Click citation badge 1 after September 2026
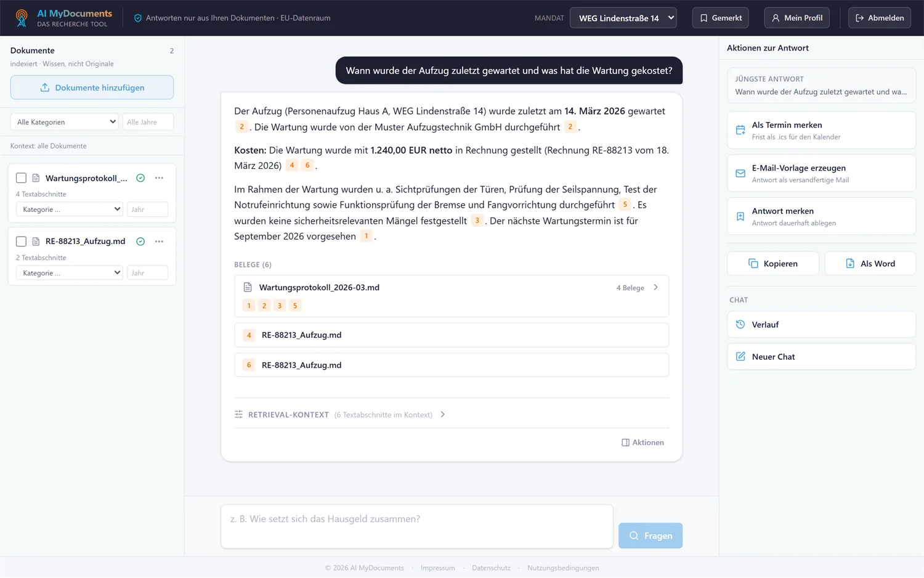Screen dimensions: 924x578 coord(366,236)
